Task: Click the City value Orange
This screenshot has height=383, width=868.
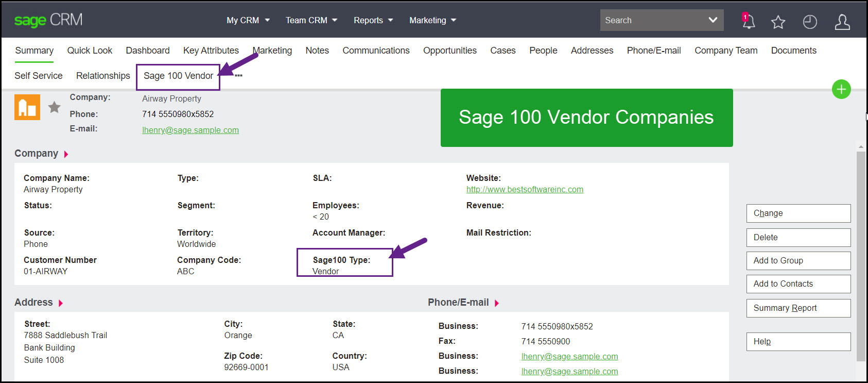Action: tap(238, 336)
